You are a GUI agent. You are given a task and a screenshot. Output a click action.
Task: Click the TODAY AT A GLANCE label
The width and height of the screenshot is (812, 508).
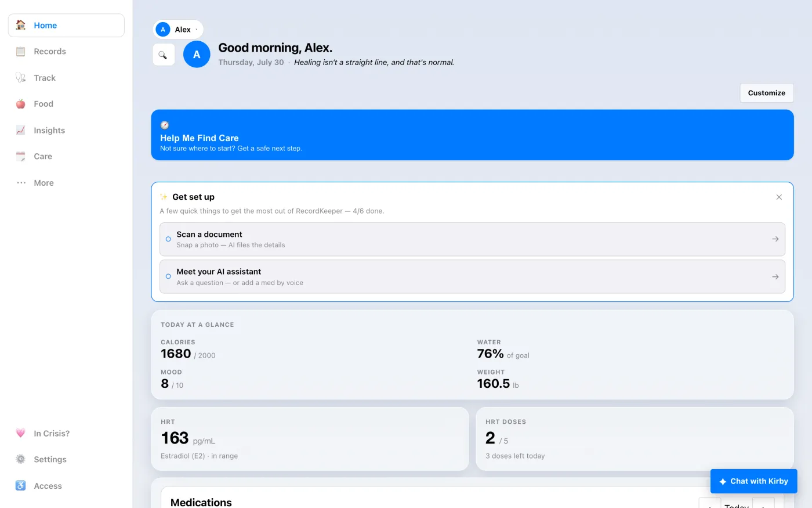(197, 325)
